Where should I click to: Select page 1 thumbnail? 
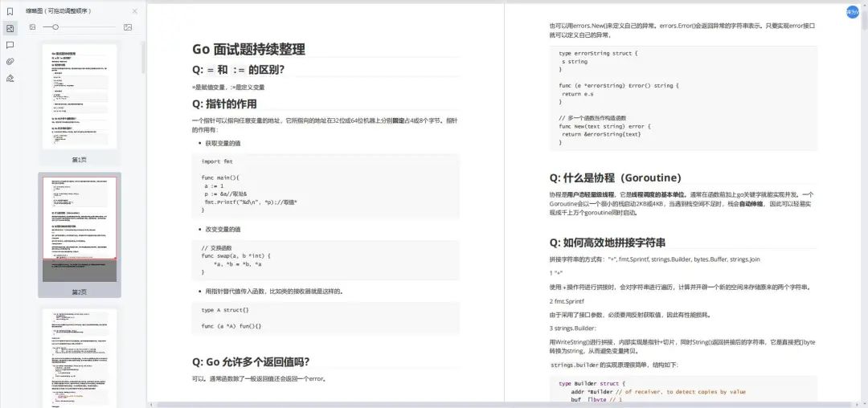point(80,96)
